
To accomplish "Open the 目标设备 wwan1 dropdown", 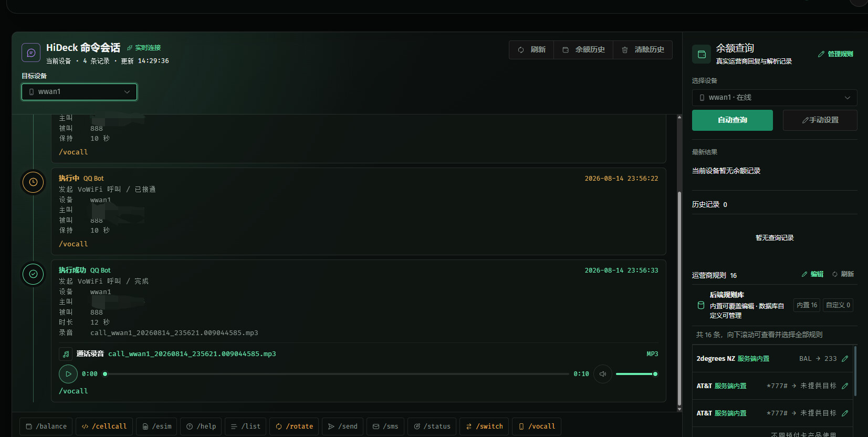I will point(79,92).
